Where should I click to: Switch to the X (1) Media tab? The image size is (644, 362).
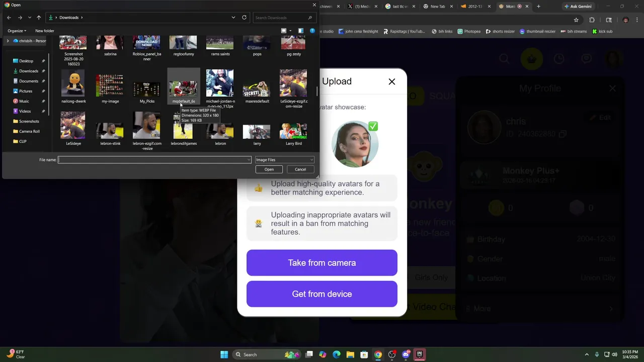click(362, 7)
